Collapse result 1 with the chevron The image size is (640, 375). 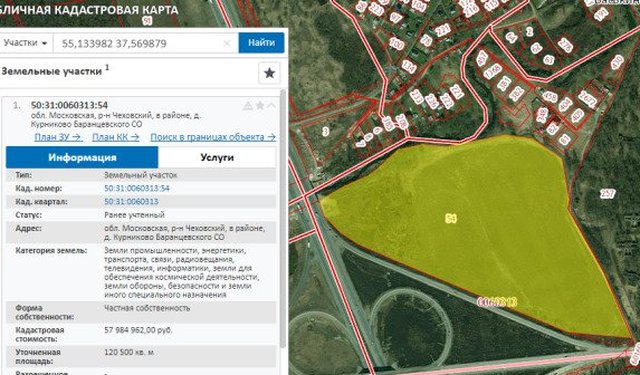[271, 106]
